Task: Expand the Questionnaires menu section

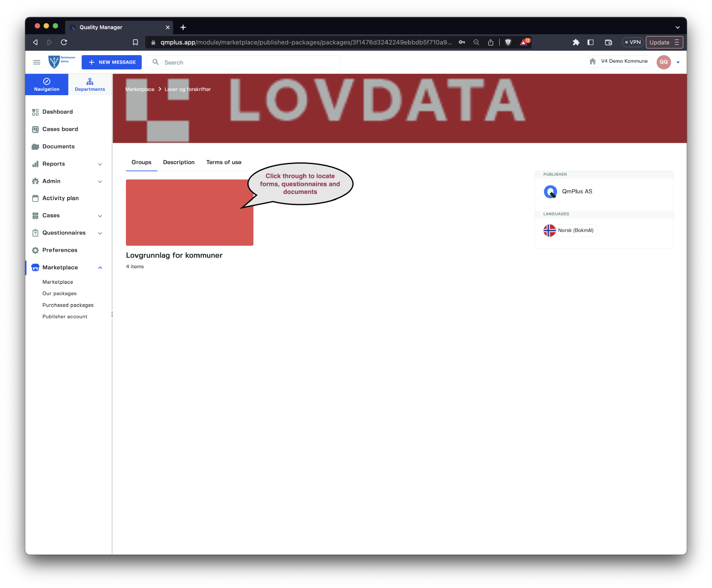Action: coord(100,233)
